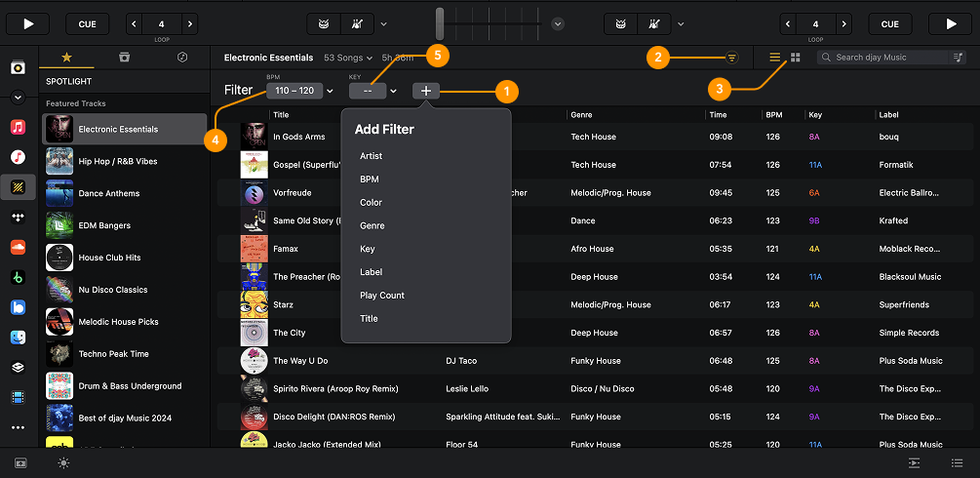Choose Label in Add Filter menu
The image size is (980, 478).
point(372,272)
